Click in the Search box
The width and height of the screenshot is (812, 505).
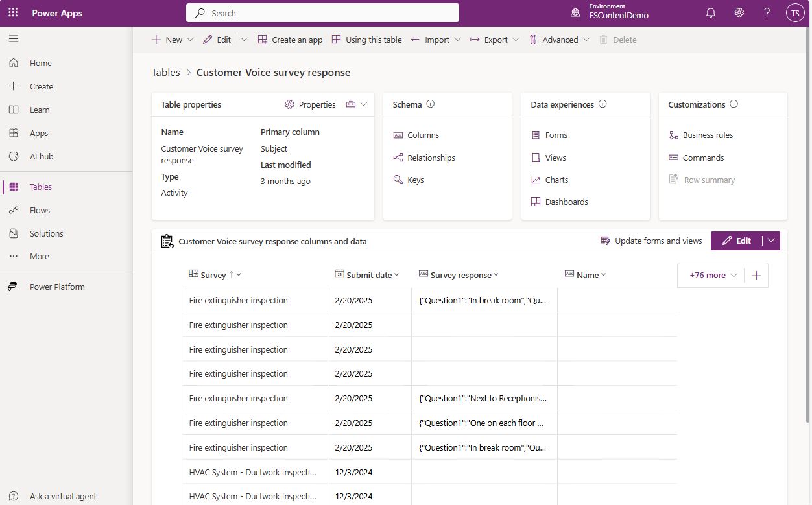(322, 13)
